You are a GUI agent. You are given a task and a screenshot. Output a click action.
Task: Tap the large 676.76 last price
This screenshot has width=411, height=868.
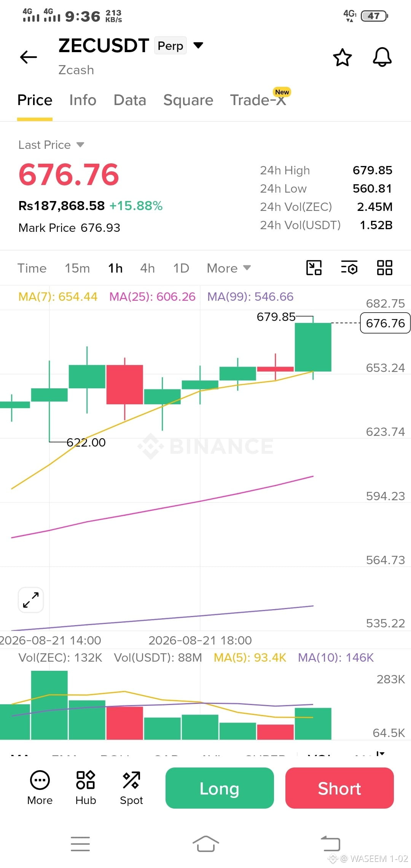click(69, 175)
